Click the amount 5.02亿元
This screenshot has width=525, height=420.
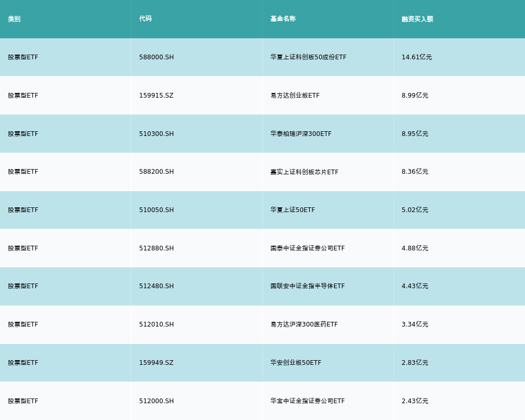(x=415, y=210)
